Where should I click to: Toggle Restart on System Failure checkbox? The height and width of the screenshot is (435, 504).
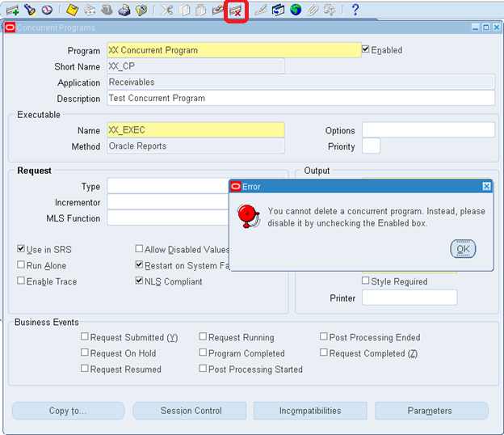tap(139, 264)
